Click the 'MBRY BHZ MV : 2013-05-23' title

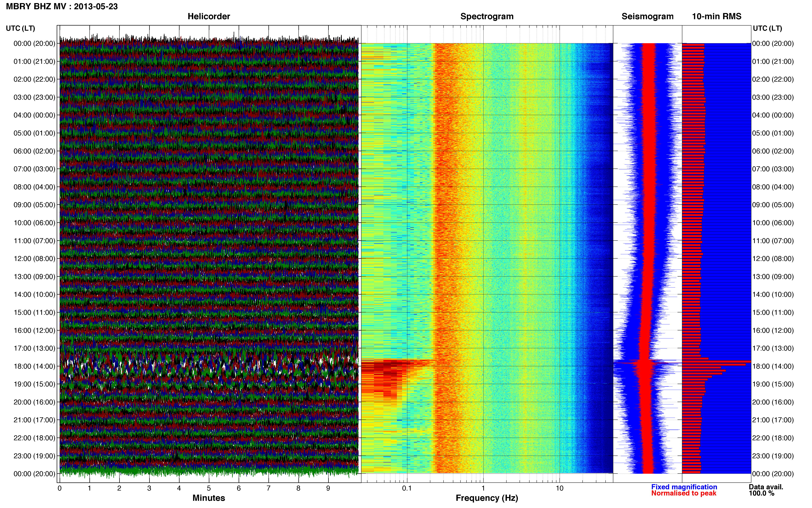tap(62, 6)
